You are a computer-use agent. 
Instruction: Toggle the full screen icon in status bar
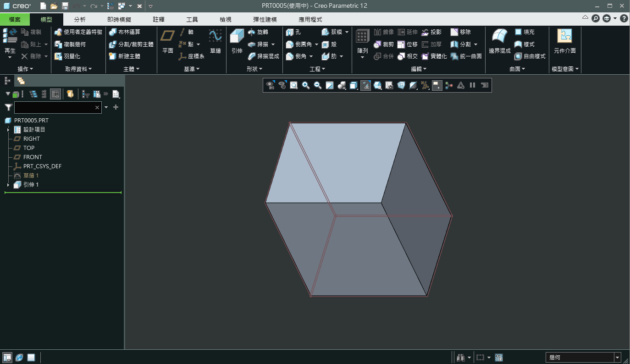pos(31,358)
